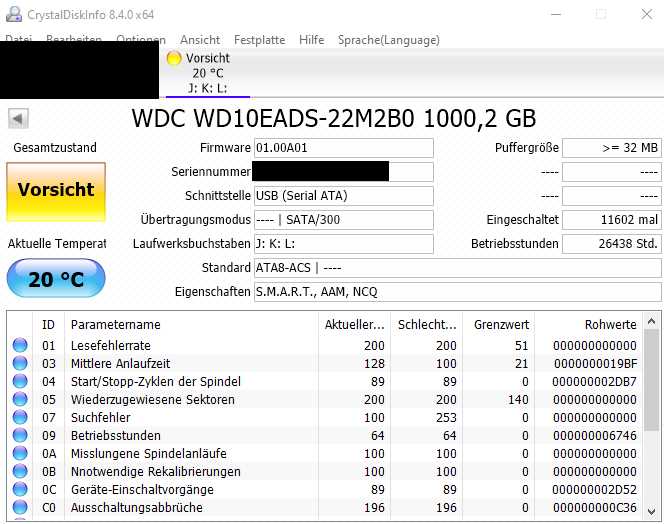This screenshot has height=524, width=664.
Task: Click the Schnittstelle field USB (Serial ATA)
Action: [344, 196]
